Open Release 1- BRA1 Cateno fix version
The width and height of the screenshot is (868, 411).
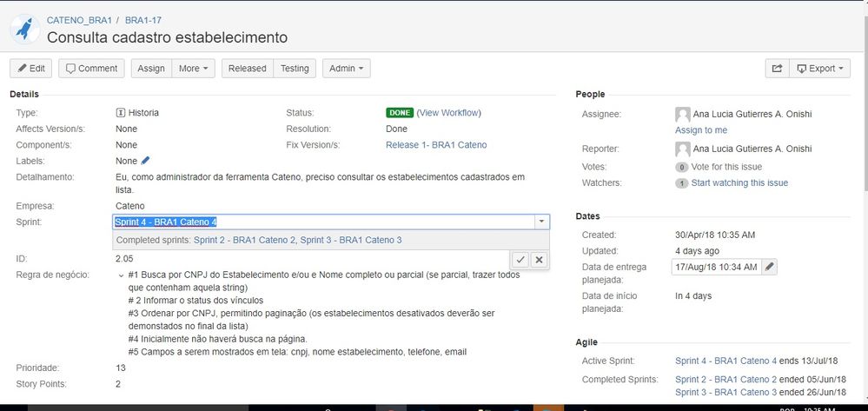[x=436, y=145]
